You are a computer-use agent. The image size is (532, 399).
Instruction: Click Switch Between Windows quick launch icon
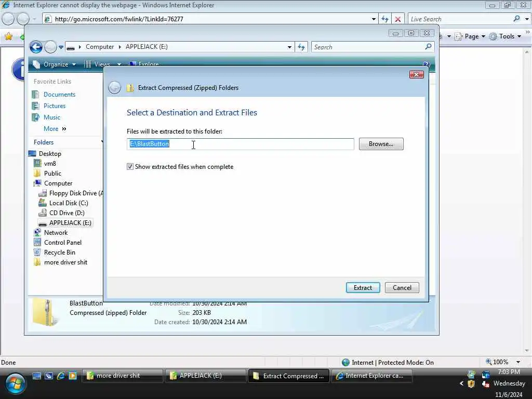tap(49, 376)
